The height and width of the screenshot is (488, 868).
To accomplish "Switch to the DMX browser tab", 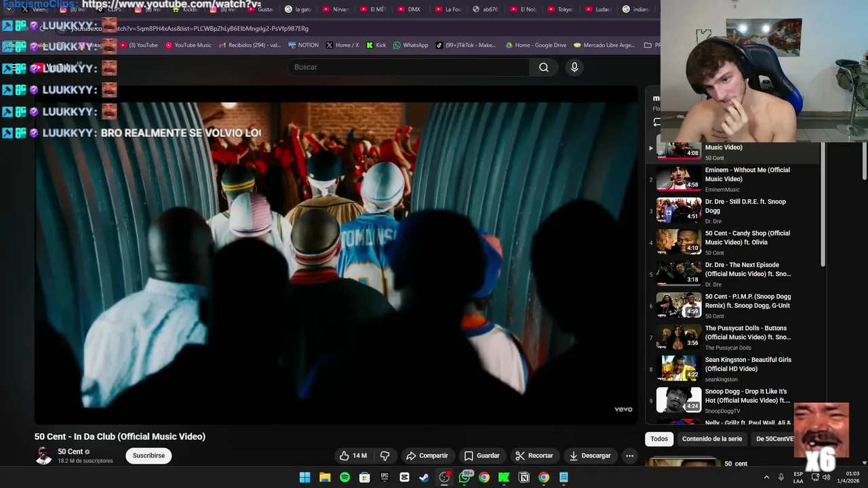I will pos(409,9).
